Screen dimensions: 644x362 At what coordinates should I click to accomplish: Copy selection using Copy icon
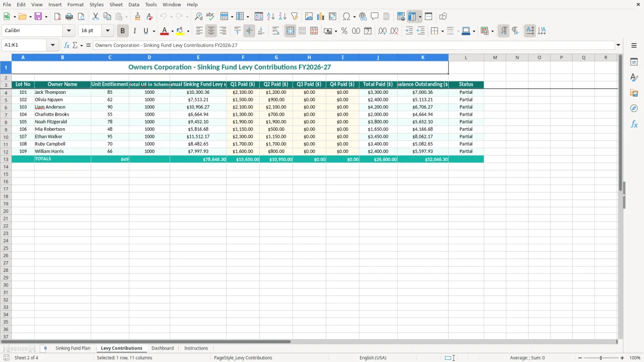point(107,17)
